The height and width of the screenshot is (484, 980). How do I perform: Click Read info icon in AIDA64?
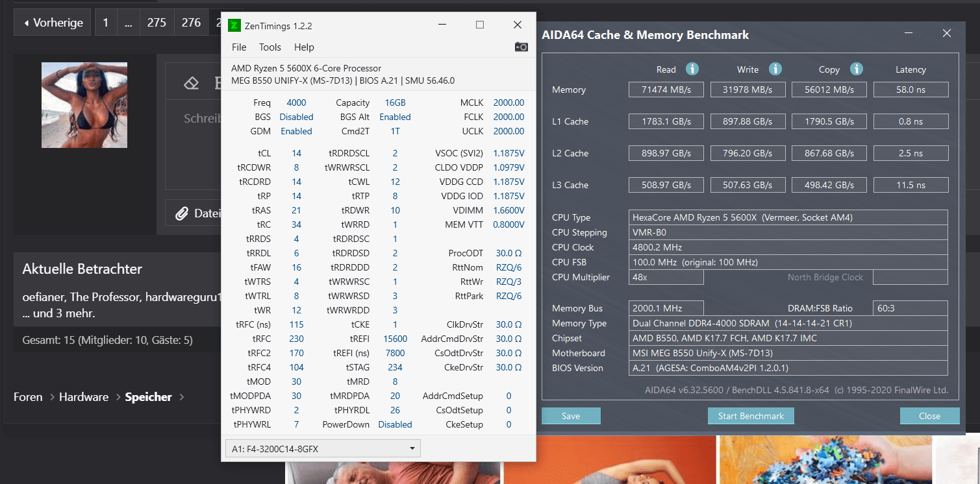692,69
